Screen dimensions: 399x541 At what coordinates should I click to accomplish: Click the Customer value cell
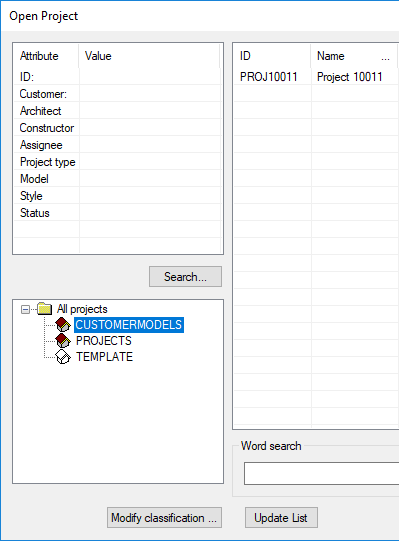point(150,94)
